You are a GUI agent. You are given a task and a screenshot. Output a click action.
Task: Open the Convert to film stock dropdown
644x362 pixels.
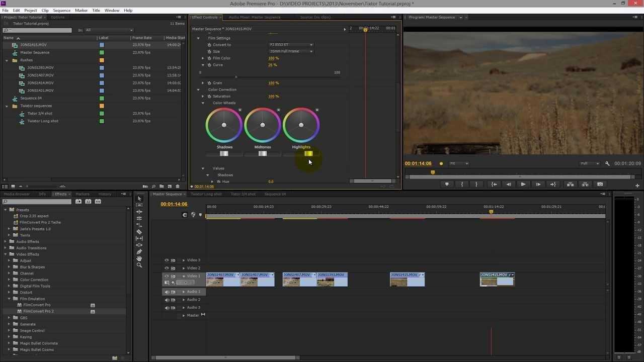pyautogui.click(x=291, y=45)
